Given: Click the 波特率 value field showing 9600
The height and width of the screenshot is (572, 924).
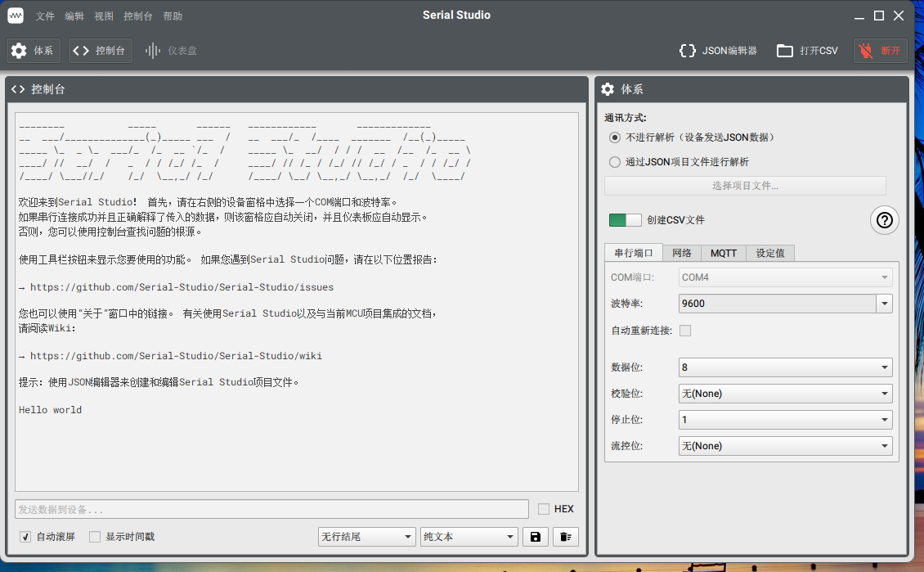Looking at the screenshot, I should click(x=778, y=304).
